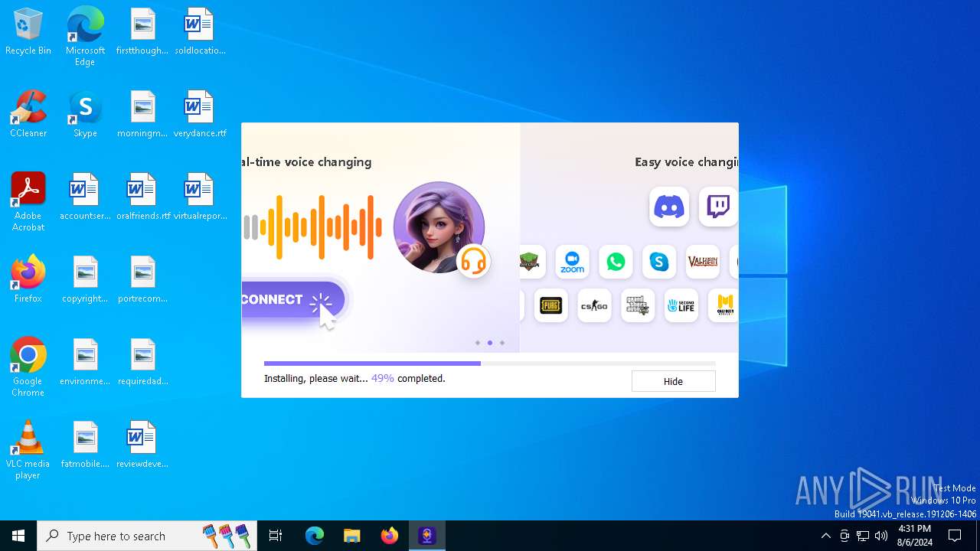Click the network icon in system tray
Viewport: 980px width, 551px height.
(863, 536)
